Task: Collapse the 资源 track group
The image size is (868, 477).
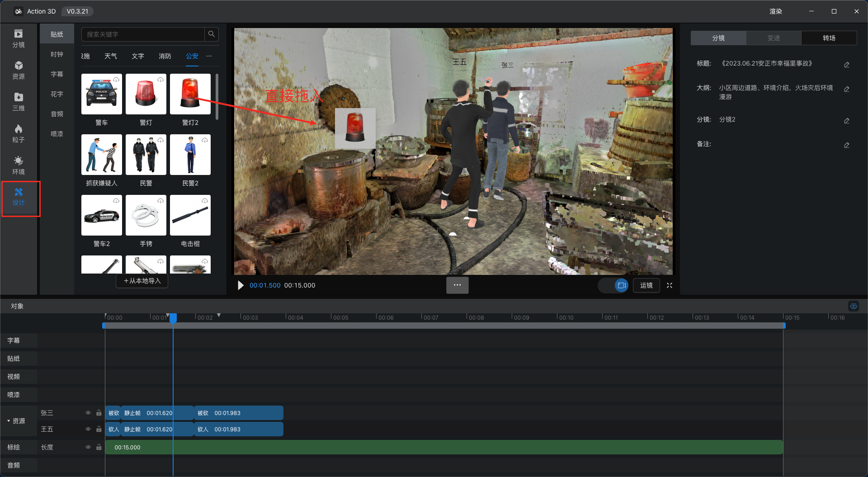Action: 8,421
